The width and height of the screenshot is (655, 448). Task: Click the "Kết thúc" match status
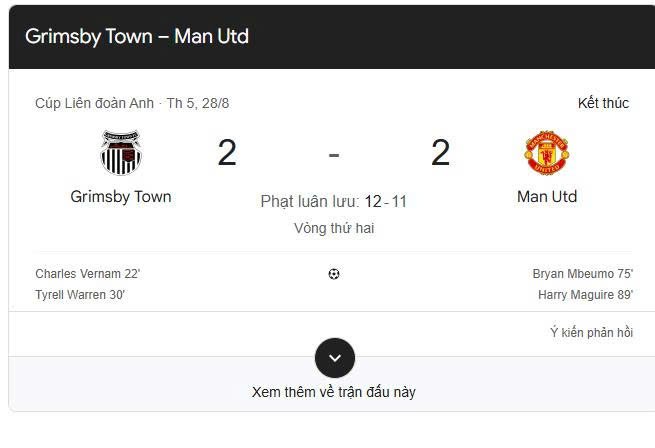coord(603,103)
